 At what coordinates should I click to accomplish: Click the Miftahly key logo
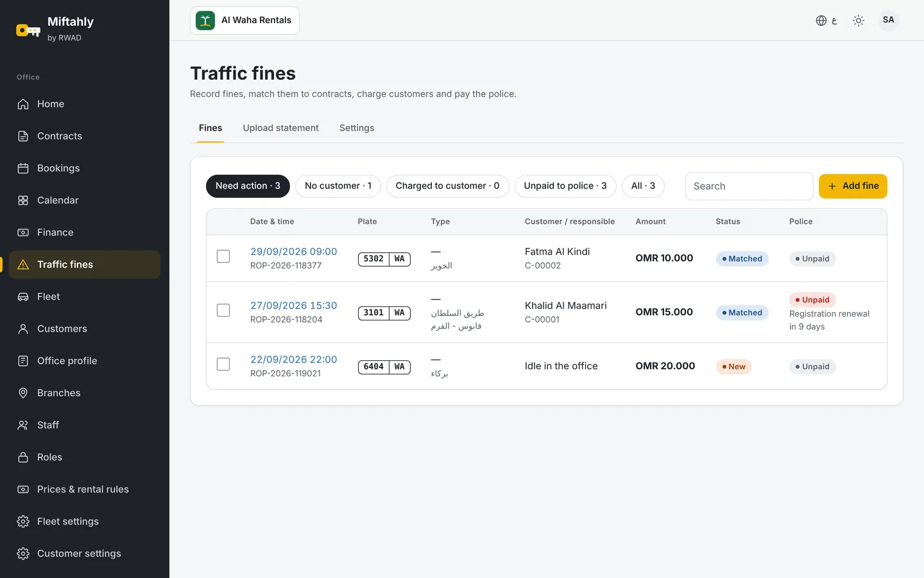(28, 30)
